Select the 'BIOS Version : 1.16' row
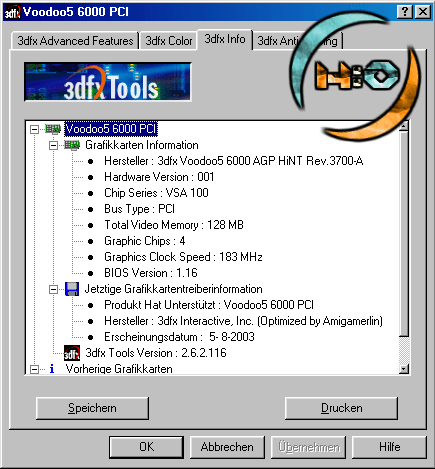The image size is (435, 469). coord(151,273)
